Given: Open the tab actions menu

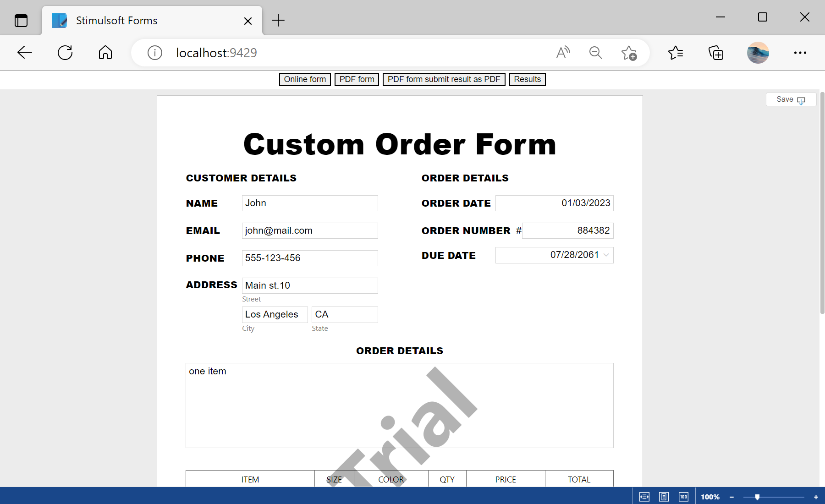Looking at the screenshot, I should [x=21, y=20].
